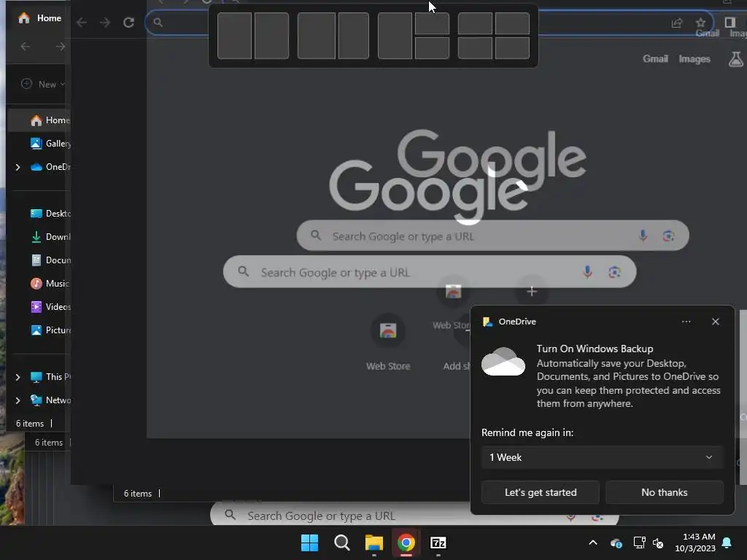The image size is (747, 560).
Task: Click Chrome's back arrow
Action: pyautogui.click(x=82, y=23)
